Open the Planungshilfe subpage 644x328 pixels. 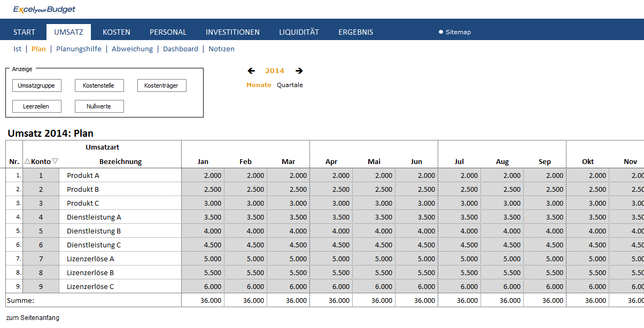point(79,49)
